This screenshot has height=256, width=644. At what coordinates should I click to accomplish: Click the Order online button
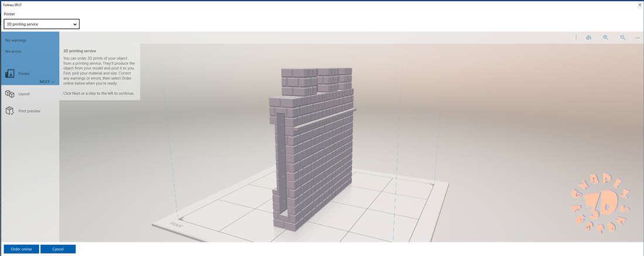point(21,249)
